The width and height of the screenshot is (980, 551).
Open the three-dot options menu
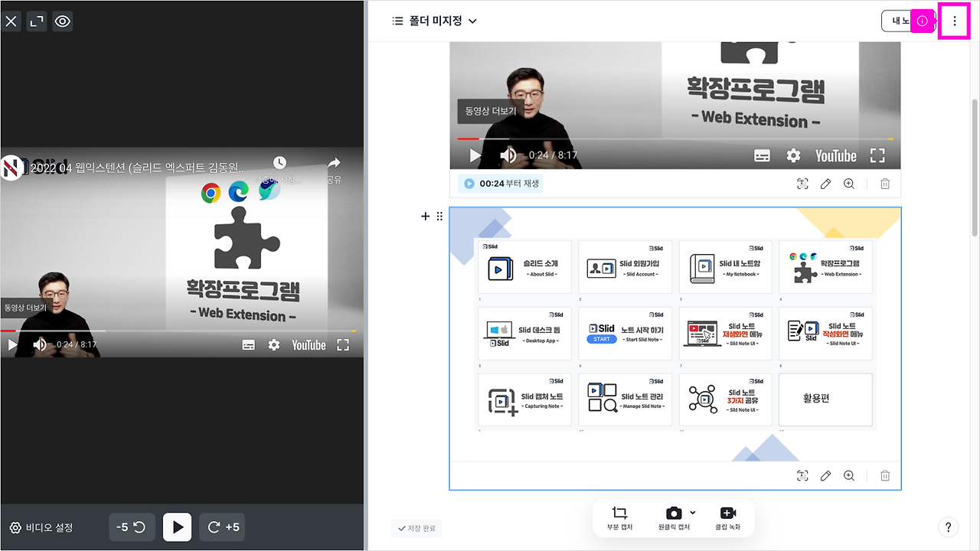click(x=954, y=21)
